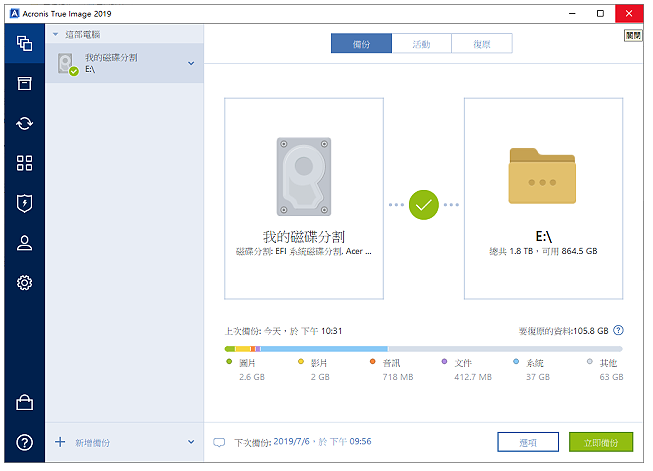Click green pictures segment of usage bar
Image resolution: width=653 pixels, height=471 pixels.
pos(229,349)
